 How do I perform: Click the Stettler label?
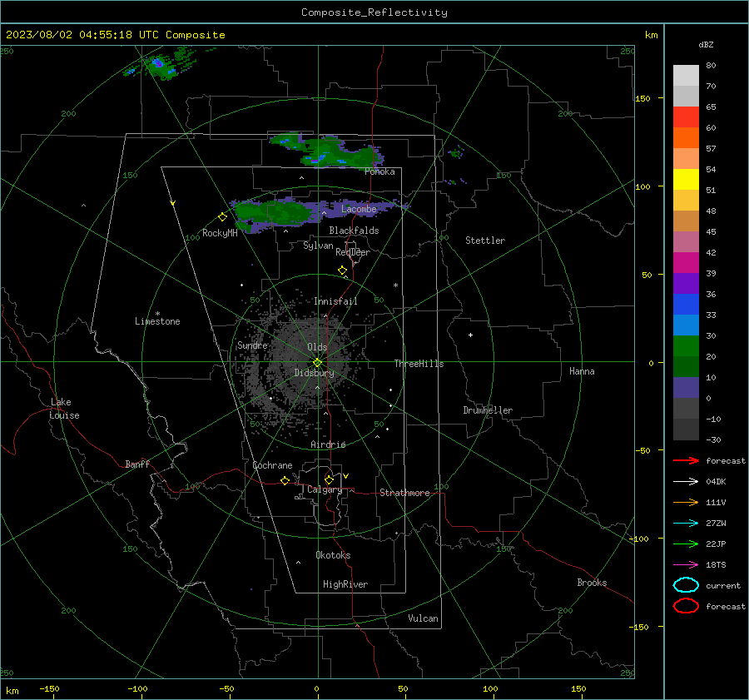(485, 241)
